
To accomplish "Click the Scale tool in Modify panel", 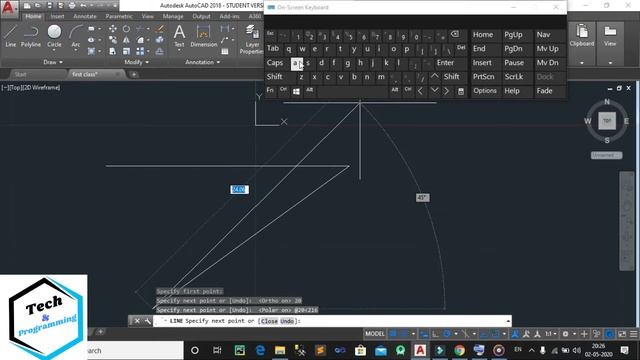I will coord(127,51).
